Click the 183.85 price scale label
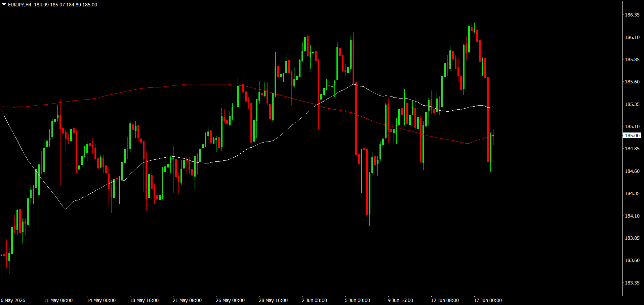 [632, 238]
